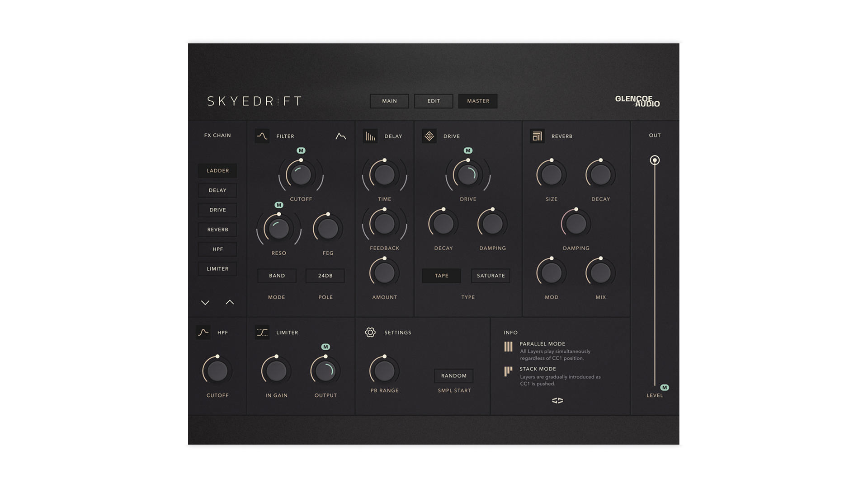Move selected FX down with down chevron
This screenshot has height=488, width=868.
point(205,302)
